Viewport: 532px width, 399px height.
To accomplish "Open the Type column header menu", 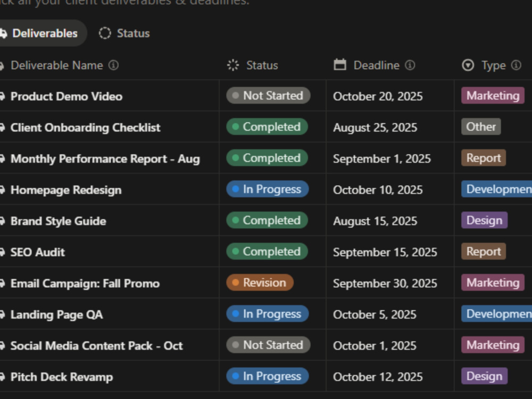I will coord(493,65).
